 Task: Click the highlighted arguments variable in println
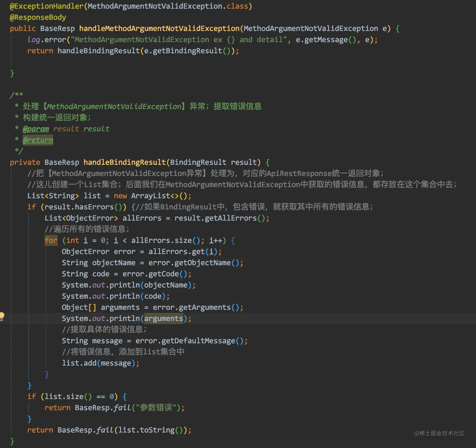click(163, 319)
